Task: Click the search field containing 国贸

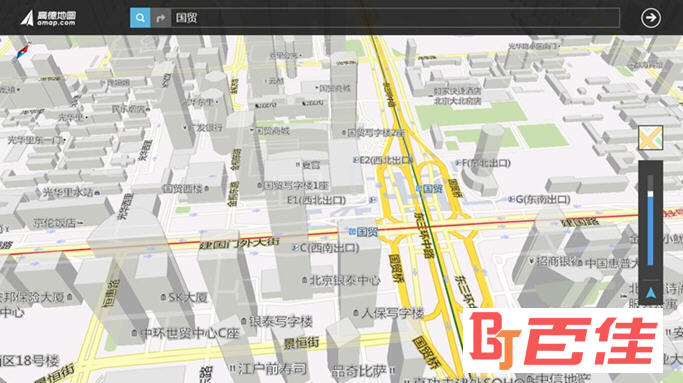Action: pyautogui.click(x=395, y=18)
